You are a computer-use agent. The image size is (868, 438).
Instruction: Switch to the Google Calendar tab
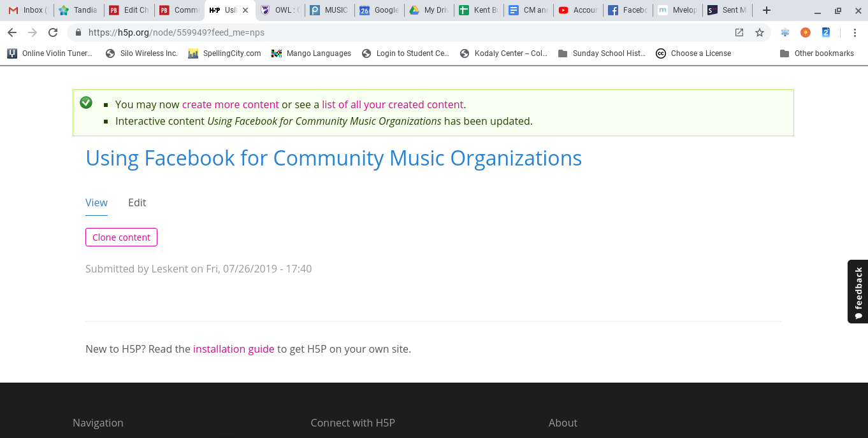pyautogui.click(x=379, y=10)
